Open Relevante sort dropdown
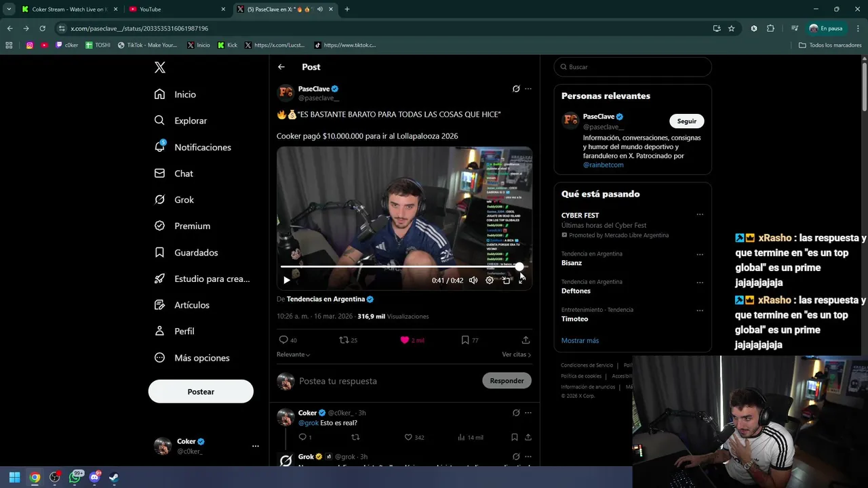This screenshot has height=488, width=868. coord(293,354)
